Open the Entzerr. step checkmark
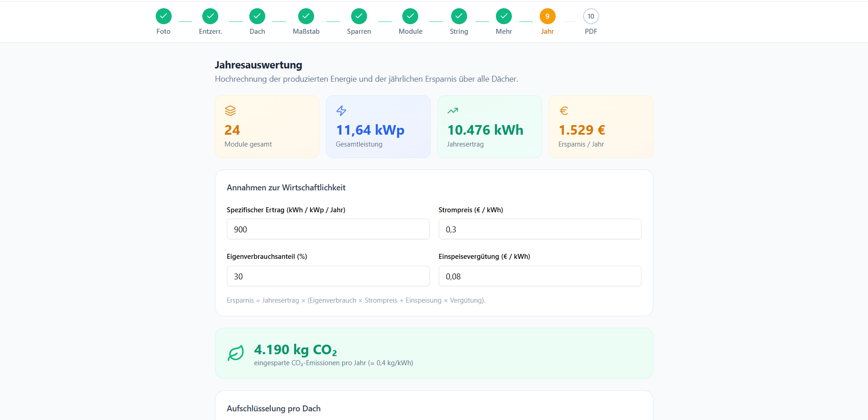This screenshot has width=868, height=420. (210, 16)
